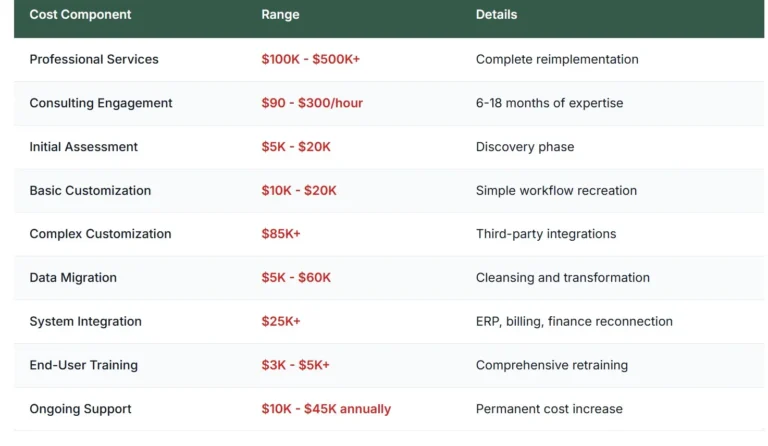Select the Data Migration row label
The height and width of the screenshot is (446, 768).
tap(73, 278)
